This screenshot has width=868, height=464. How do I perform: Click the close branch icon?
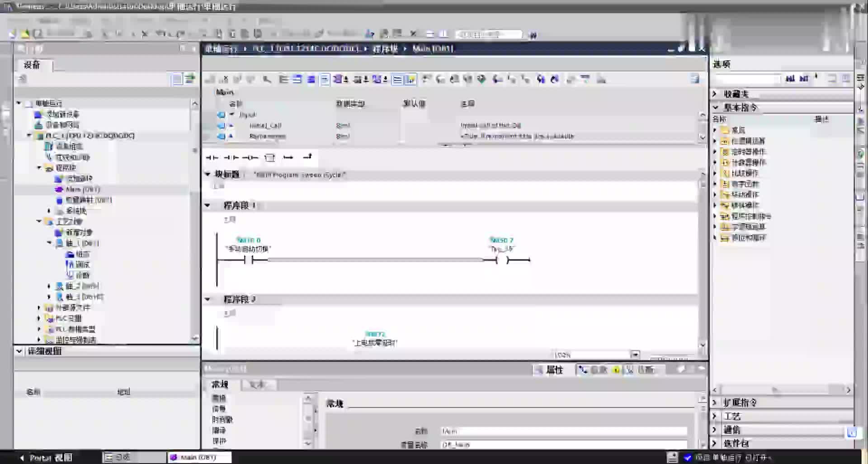click(x=307, y=157)
